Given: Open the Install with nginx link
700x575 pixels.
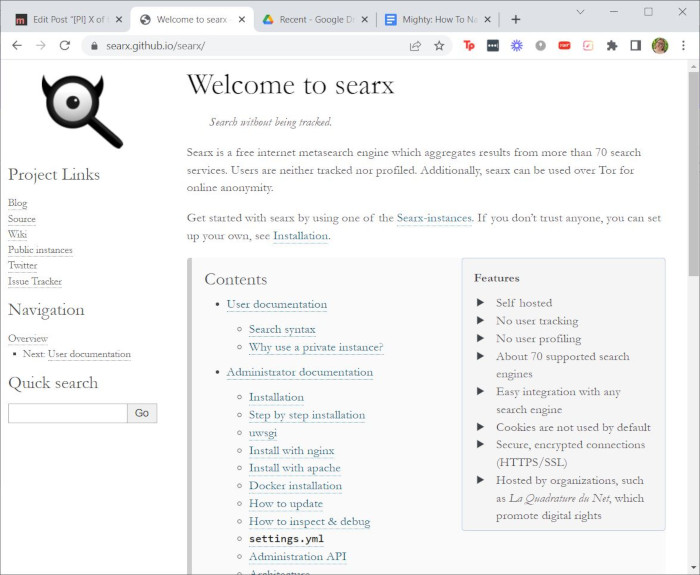Looking at the screenshot, I should pyautogui.click(x=292, y=451).
